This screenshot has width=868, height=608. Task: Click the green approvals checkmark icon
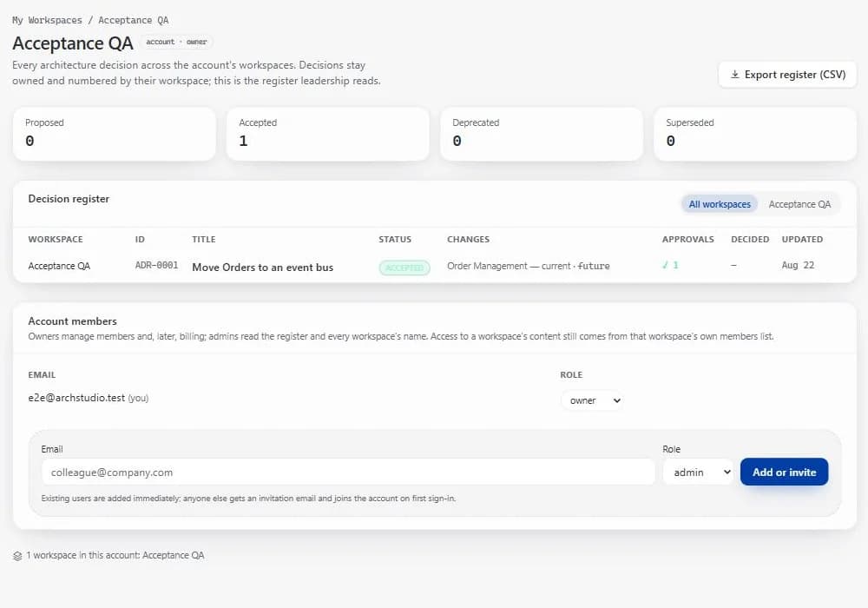click(665, 265)
